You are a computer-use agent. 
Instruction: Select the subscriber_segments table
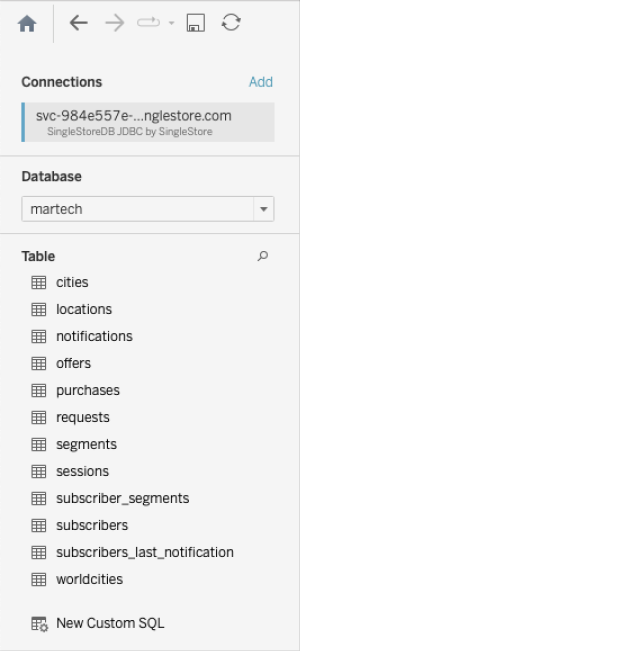tap(123, 499)
